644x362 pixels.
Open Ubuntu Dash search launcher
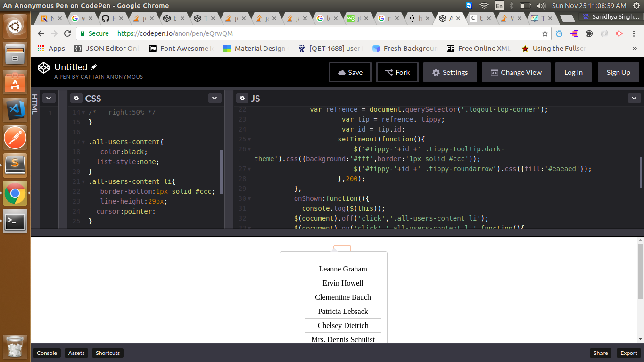coord(15,26)
